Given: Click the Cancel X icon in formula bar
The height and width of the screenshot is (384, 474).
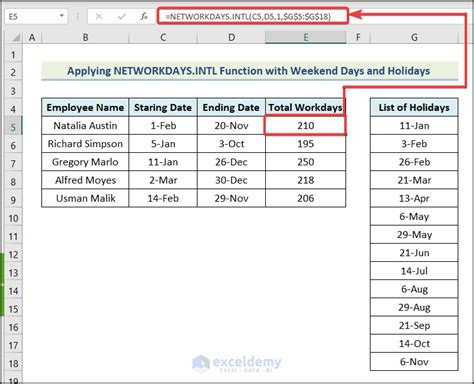Looking at the screenshot, I should coord(99,16).
